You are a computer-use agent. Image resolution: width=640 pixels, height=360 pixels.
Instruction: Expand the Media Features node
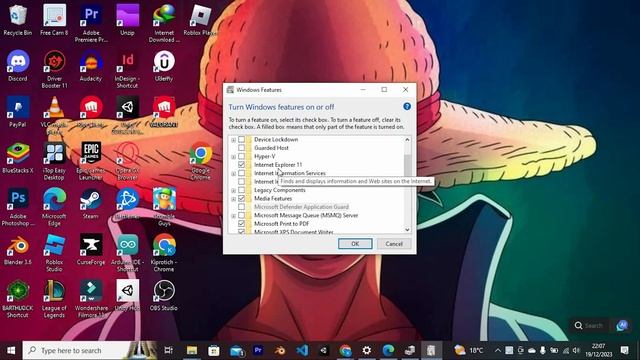coord(233,199)
